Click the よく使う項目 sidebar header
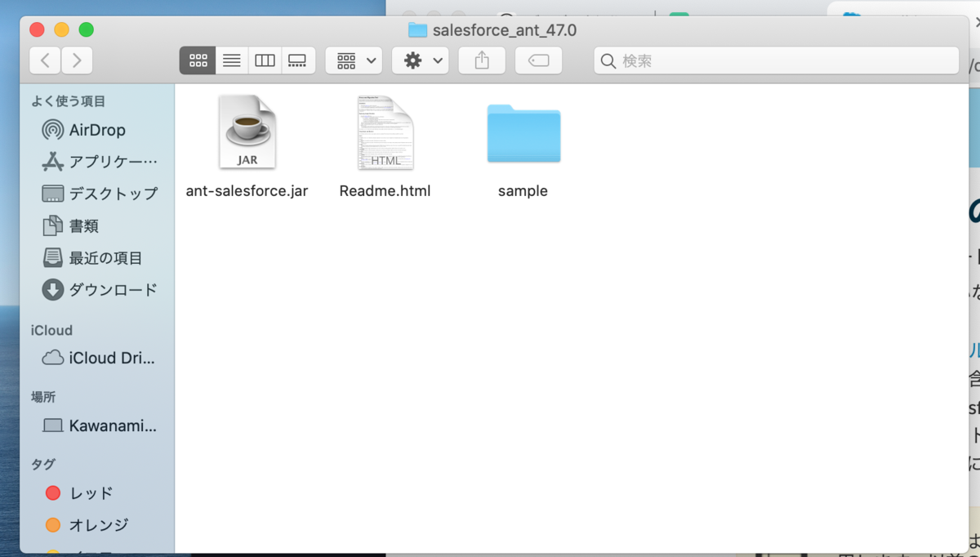 point(69,101)
